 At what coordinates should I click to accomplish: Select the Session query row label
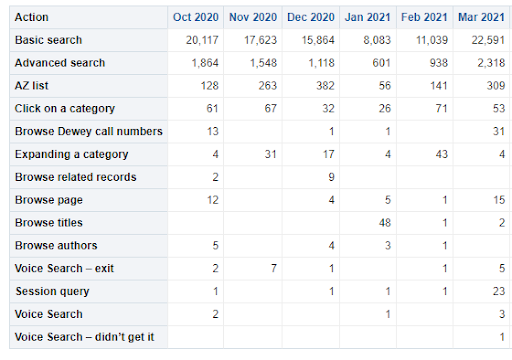pos(52,291)
